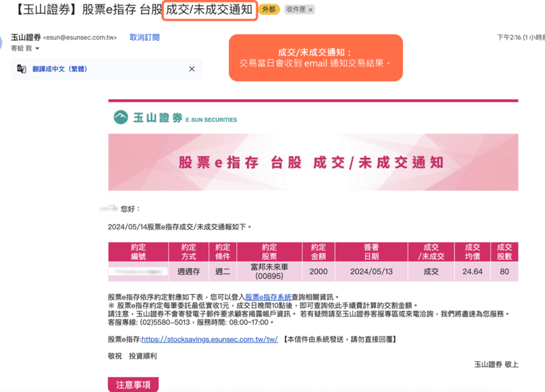The width and height of the screenshot is (545, 392).
Task: Click the 約定股票 column header
Action: click(x=269, y=252)
